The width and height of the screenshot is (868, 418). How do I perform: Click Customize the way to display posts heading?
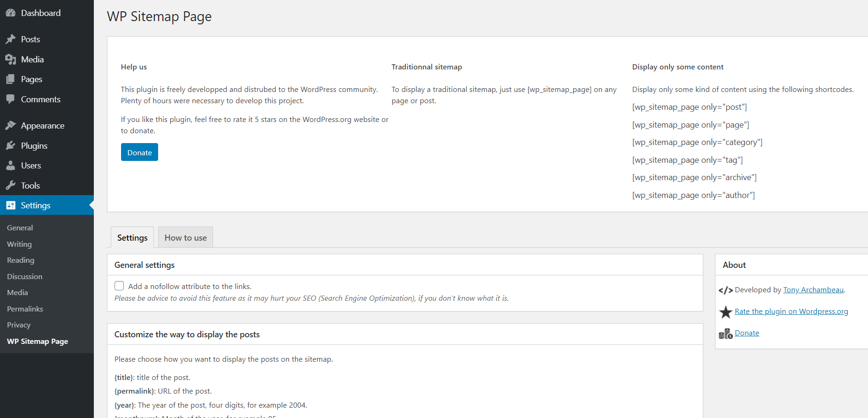tap(187, 334)
